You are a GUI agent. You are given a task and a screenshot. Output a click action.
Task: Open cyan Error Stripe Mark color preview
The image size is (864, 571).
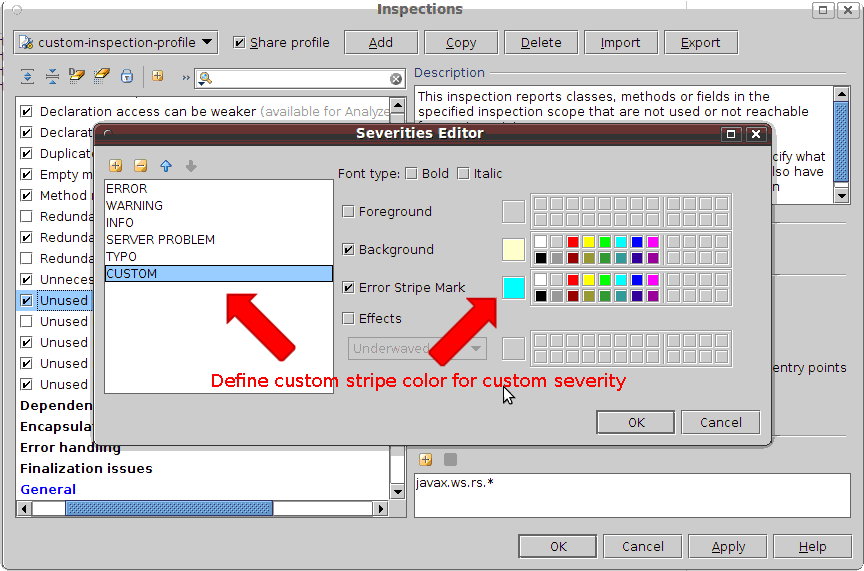coord(514,288)
